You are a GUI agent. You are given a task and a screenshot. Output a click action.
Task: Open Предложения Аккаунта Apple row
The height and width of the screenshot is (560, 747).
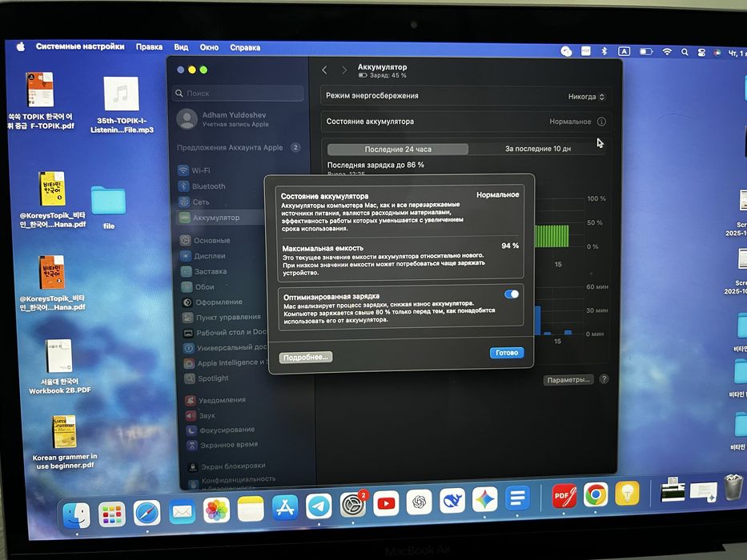239,148
